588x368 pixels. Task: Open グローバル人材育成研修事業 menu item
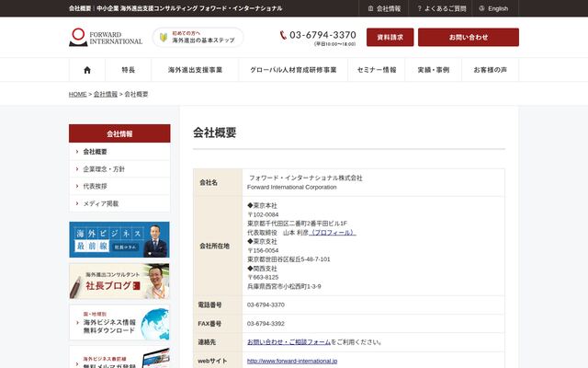tap(293, 70)
